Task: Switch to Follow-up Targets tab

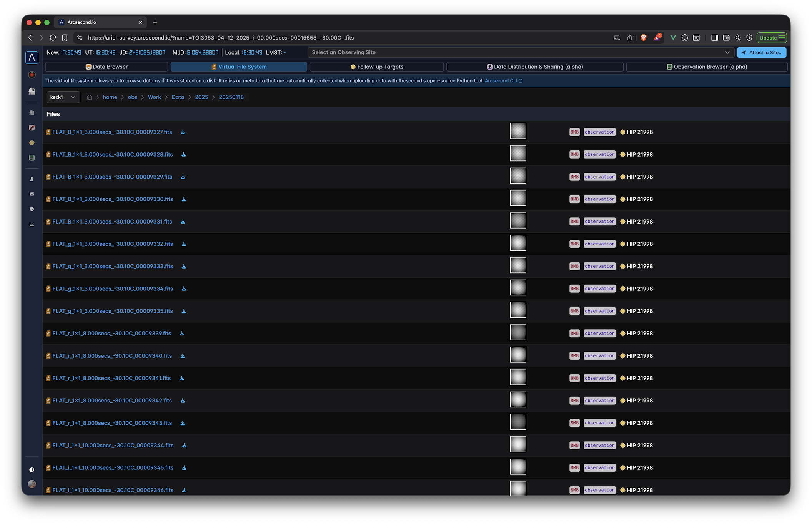Action: (377, 67)
